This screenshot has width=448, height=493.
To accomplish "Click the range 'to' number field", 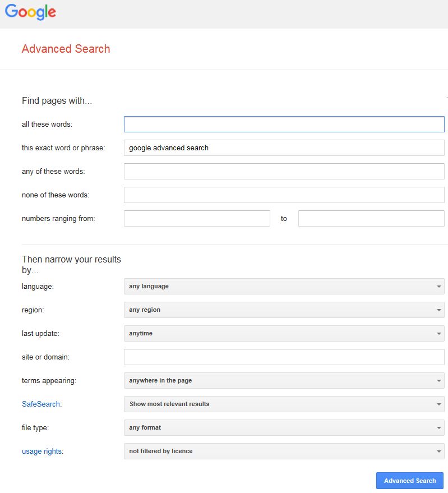I will pos(371,218).
